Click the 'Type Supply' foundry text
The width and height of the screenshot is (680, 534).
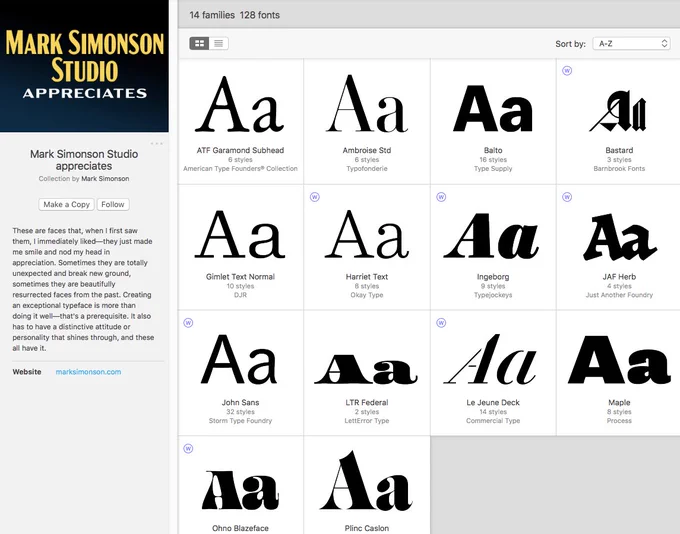coord(493,168)
